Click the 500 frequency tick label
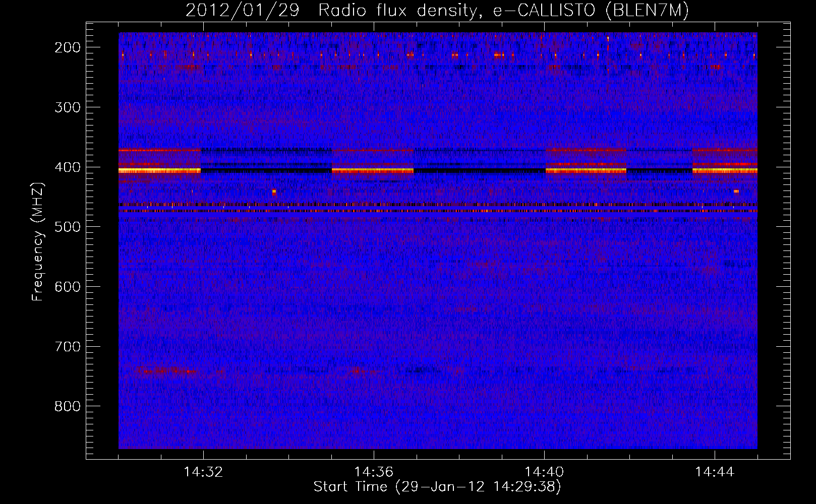Viewport: 816px width, 504px height. click(67, 227)
